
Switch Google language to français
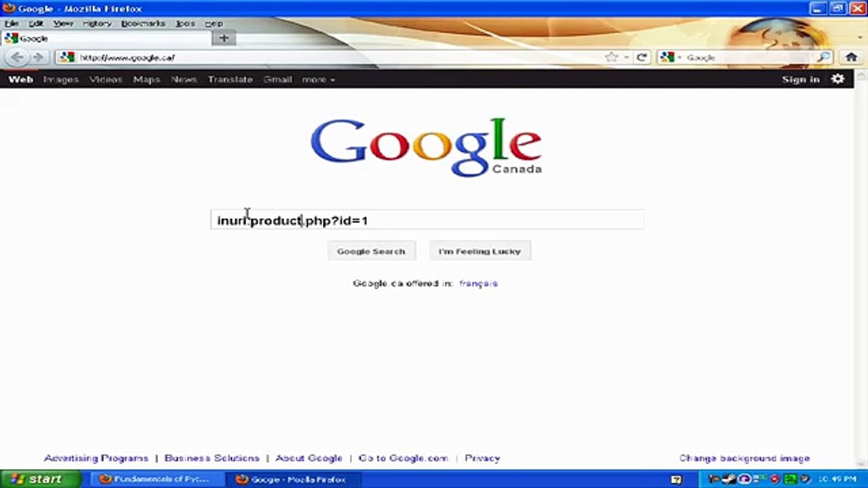[x=478, y=283]
